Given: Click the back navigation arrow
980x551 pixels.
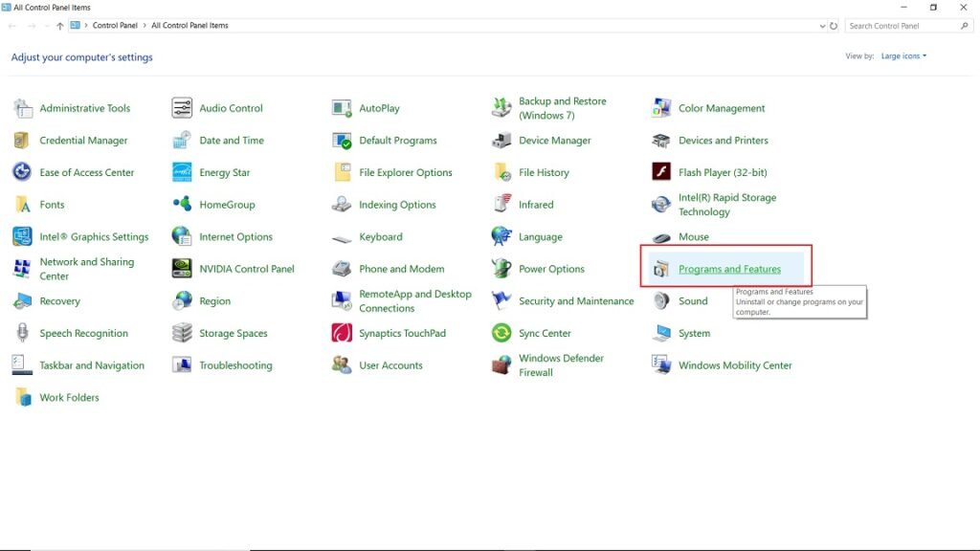Looking at the screenshot, I should [x=12, y=26].
